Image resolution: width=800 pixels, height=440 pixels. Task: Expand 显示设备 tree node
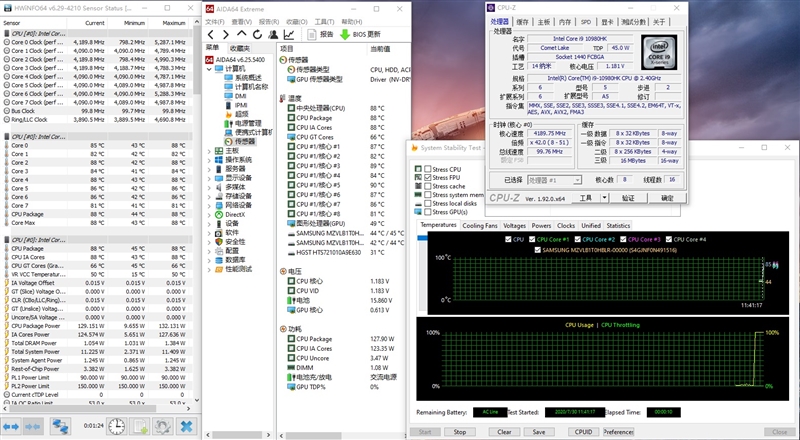(209, 179)
